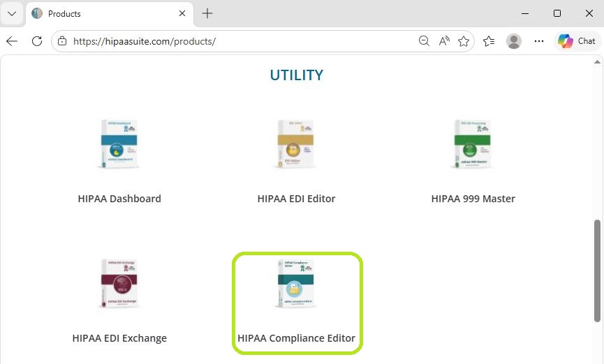Click the HIPAA Dashboard link
Screen dimensions: 604x364
119,199
